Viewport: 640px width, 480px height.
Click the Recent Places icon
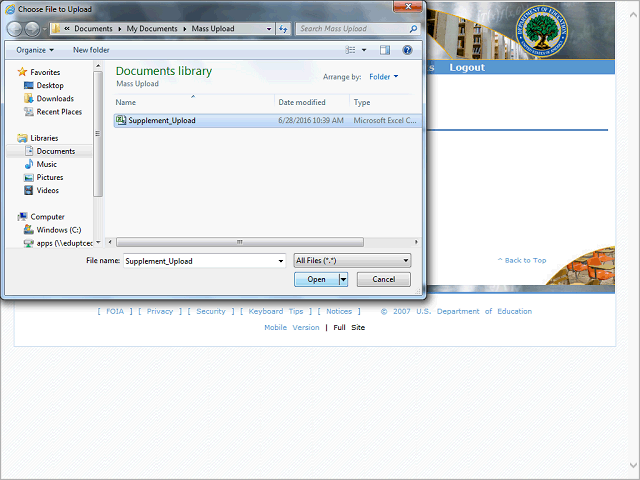[29, 111]
